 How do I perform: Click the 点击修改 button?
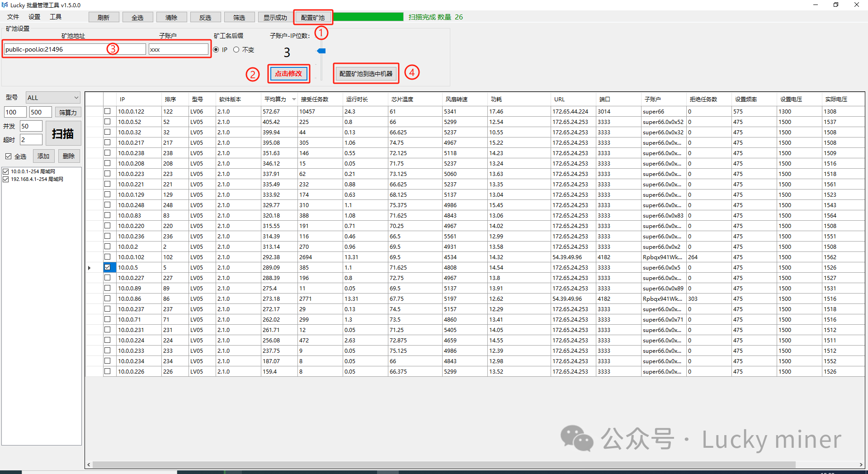pyautogui.click(x=288, y=74)
